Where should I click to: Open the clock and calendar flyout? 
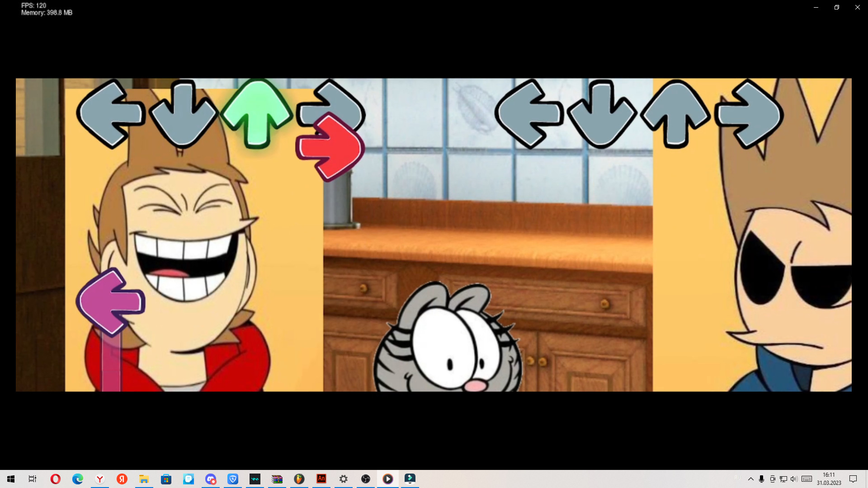tap(829, 479)
